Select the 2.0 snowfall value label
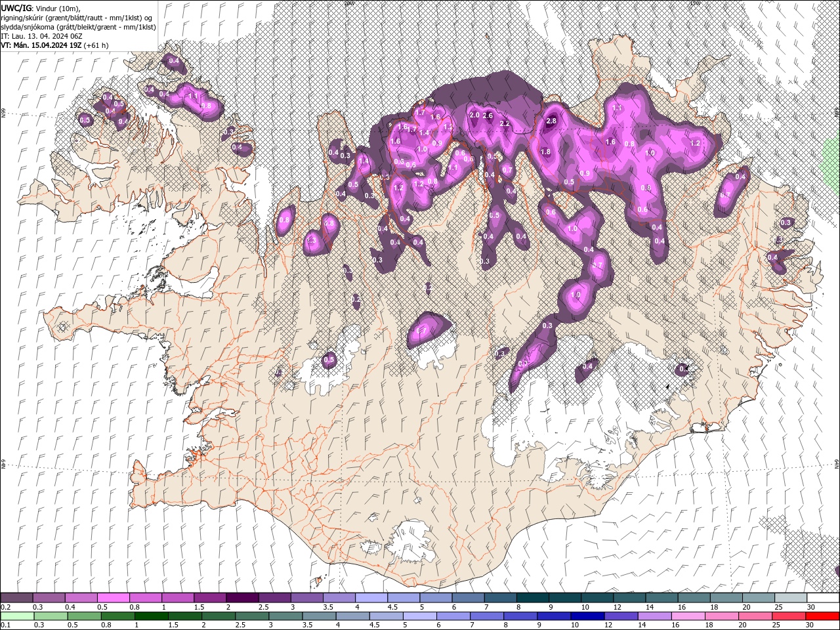 [474, 115]
